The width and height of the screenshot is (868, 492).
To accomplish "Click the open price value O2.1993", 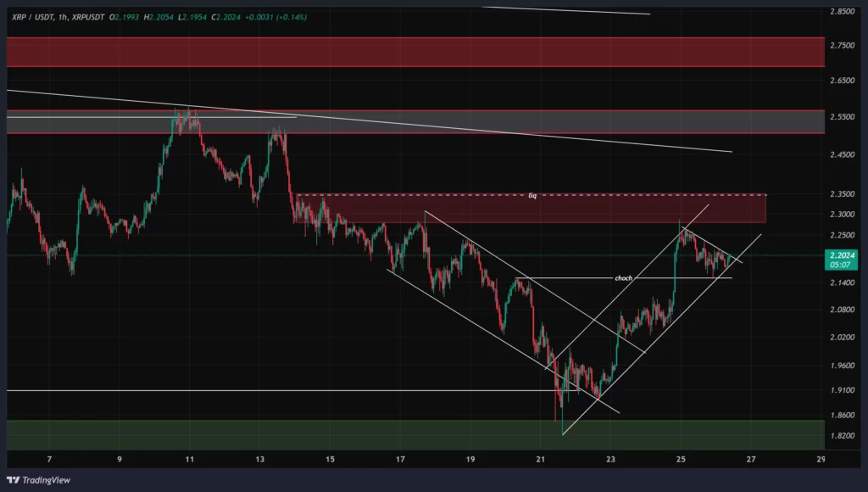I will pos(123,15).
